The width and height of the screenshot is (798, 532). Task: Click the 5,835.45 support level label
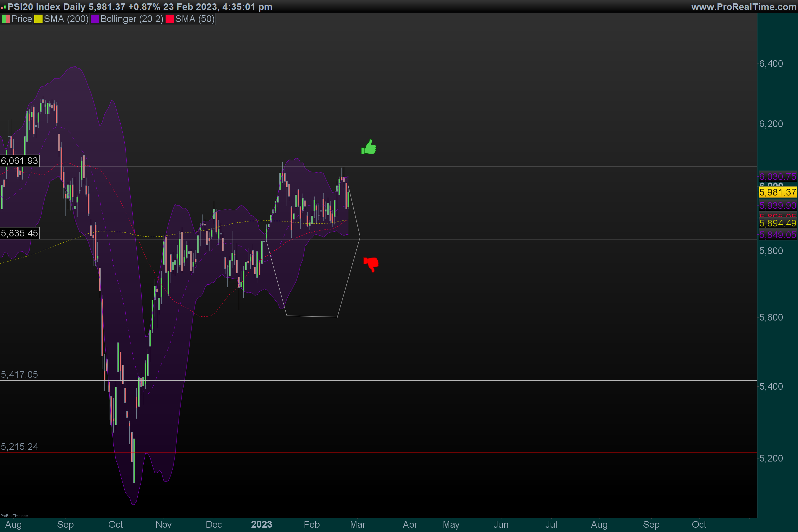(x=20, y=233)
